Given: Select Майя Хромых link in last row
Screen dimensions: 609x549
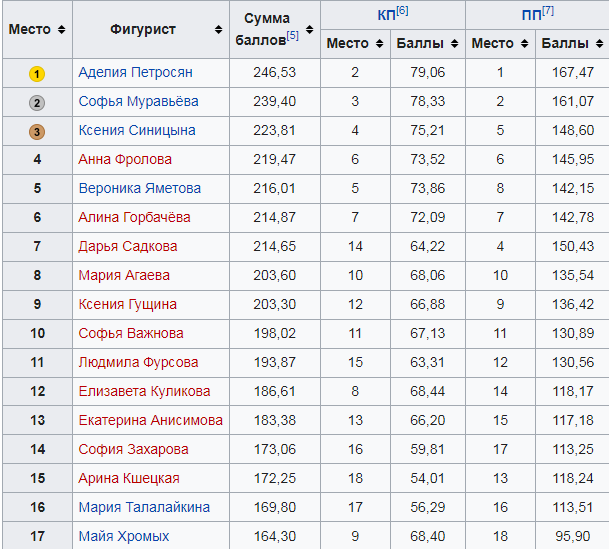Looking at the screenshot, I should [124, 537].
